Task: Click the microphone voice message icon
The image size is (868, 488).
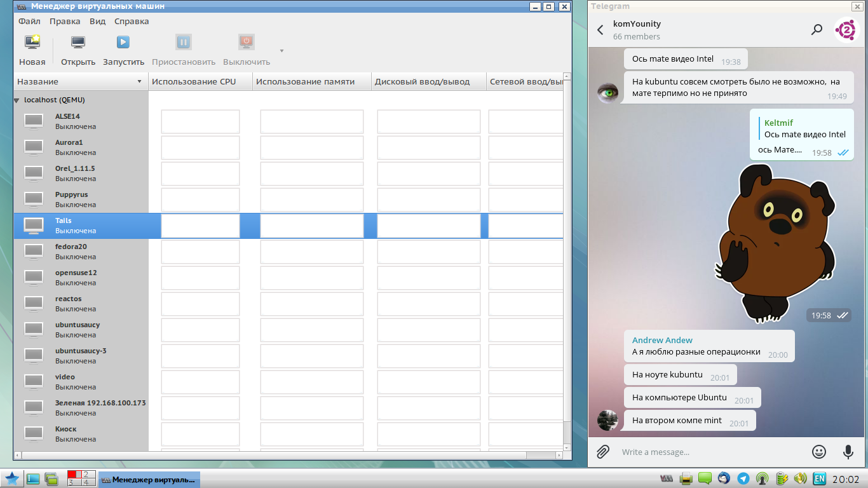Action: click(x=848, y=452)
